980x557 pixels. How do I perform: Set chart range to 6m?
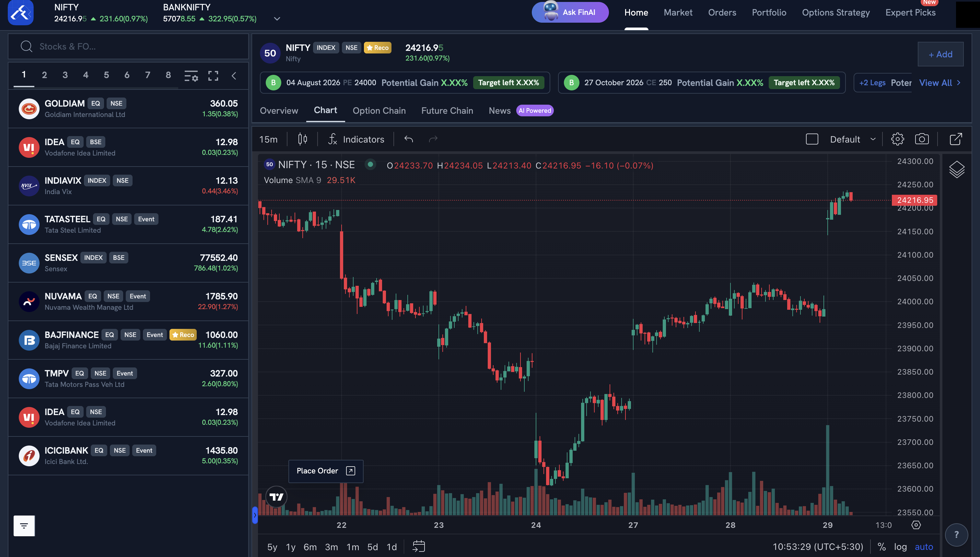click(310, 547)
